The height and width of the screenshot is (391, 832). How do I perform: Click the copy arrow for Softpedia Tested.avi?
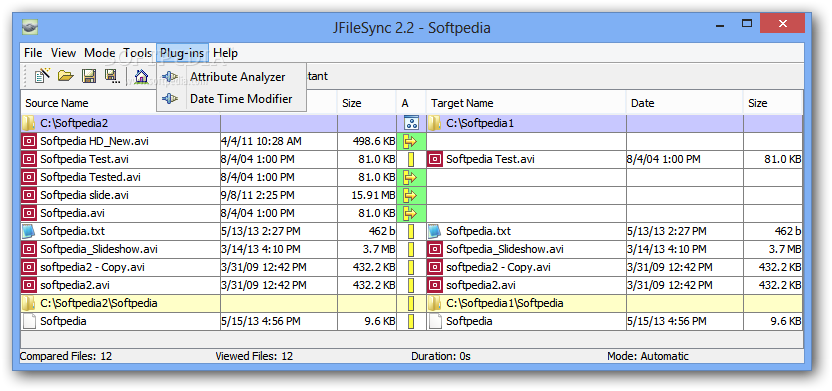click(411, 177)
